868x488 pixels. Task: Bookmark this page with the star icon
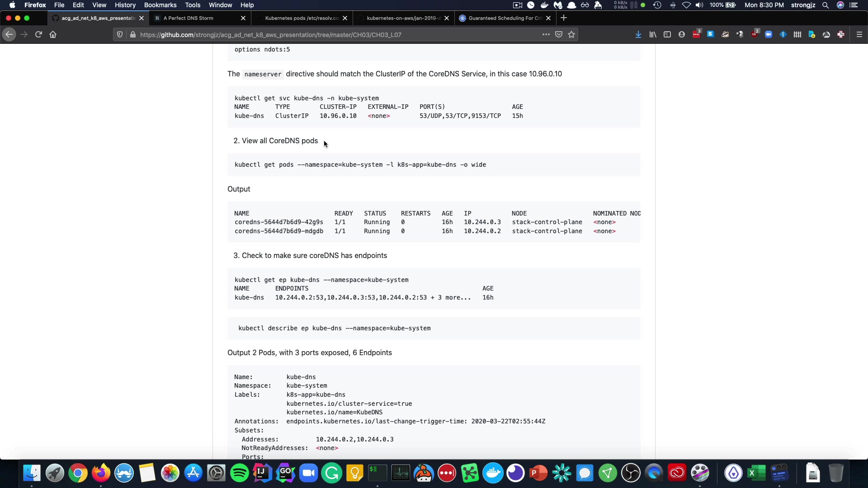[x=571, y=34]
